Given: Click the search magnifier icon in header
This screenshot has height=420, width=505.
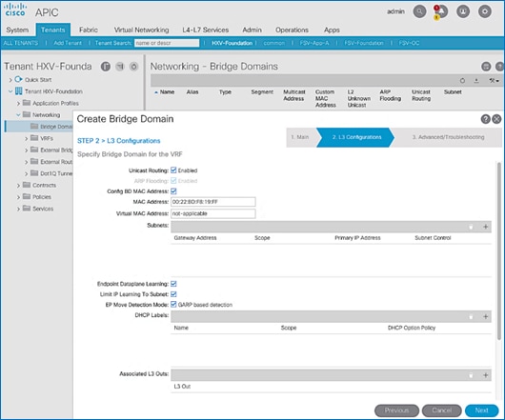Looking at the screenshot, I should point(419,12).
